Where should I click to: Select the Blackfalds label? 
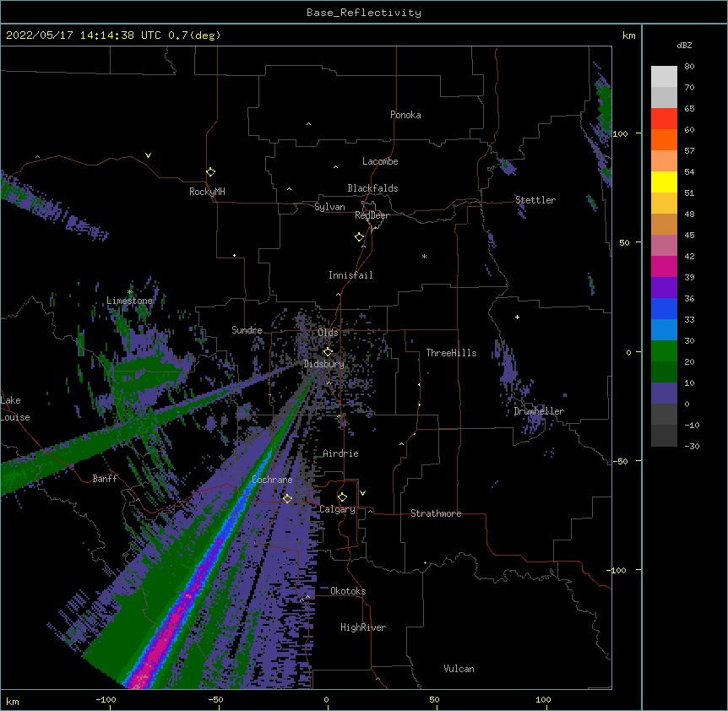tap(372, 188)
